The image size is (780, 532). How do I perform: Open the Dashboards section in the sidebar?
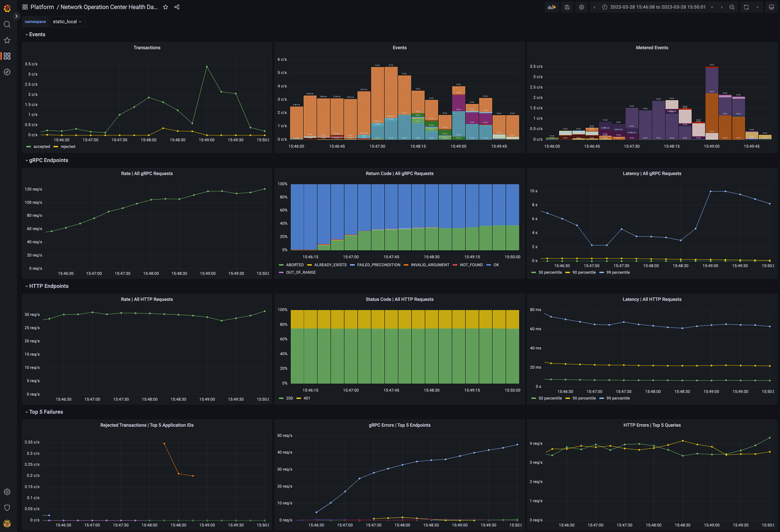(7, 56)
